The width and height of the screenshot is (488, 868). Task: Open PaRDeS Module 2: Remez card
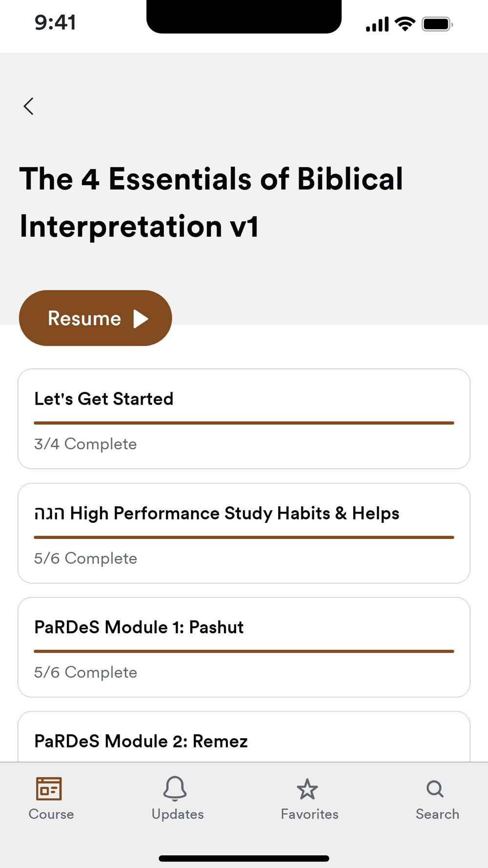click(x=141, y=741)
